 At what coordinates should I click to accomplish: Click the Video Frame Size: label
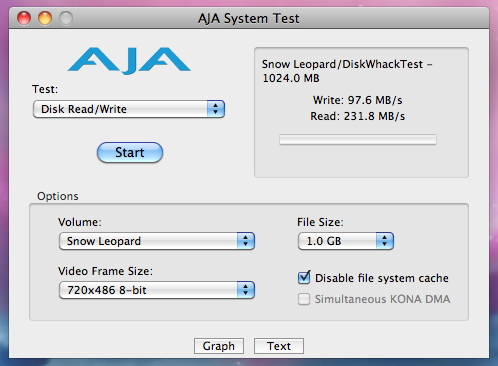105,271
